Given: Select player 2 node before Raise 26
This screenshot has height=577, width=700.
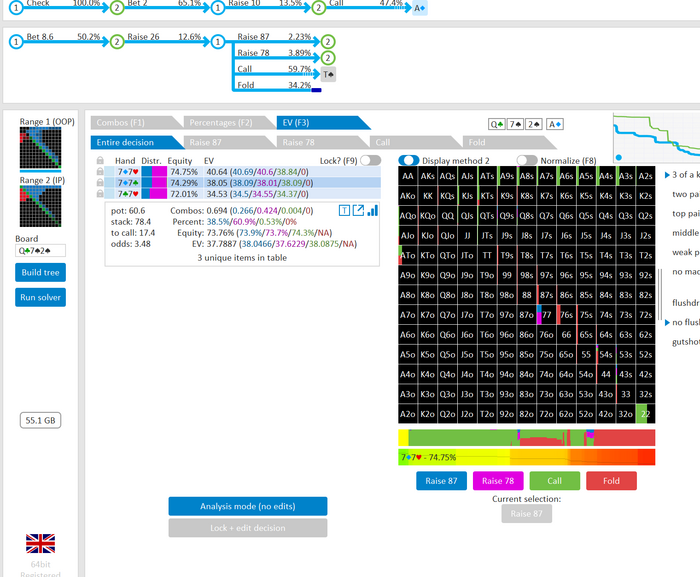Looking at the screenshot, I should (x=117, y=42).
